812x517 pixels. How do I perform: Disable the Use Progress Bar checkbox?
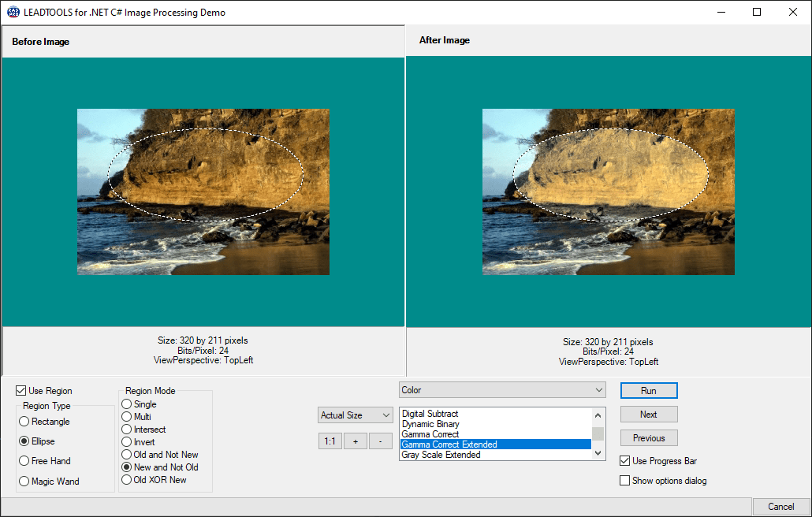(624, 460)
